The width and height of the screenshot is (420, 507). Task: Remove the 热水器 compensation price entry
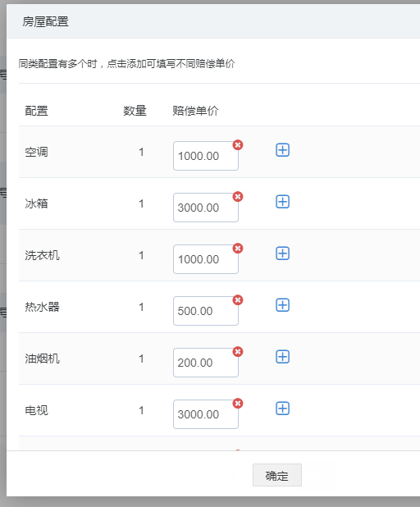point(238,300)
